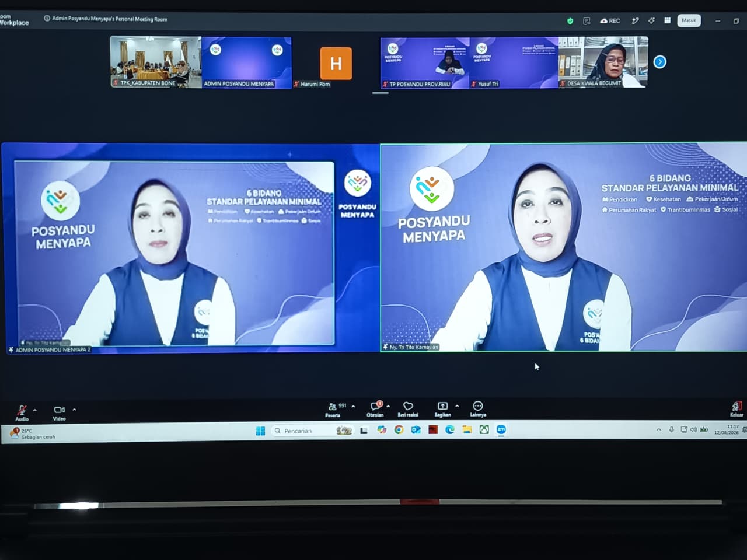Leave the meeting with Keluar
The image size is (747, 560).
pos(737,409)
